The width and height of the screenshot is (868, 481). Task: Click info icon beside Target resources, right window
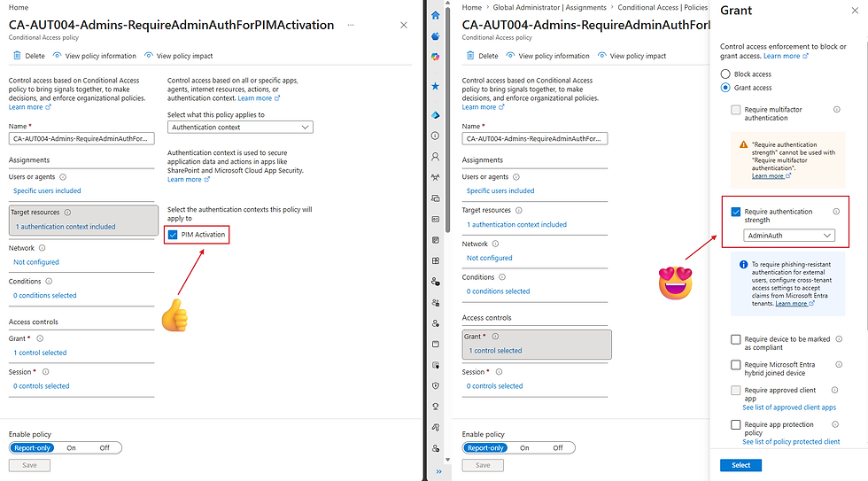pyautogui.click(x=519, y=210)
